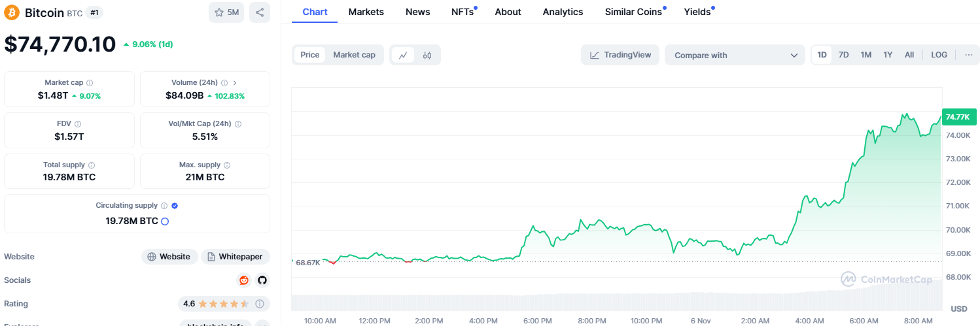Click the $1.57T FDV value
The image size is (980, 326).
[69, 136]
